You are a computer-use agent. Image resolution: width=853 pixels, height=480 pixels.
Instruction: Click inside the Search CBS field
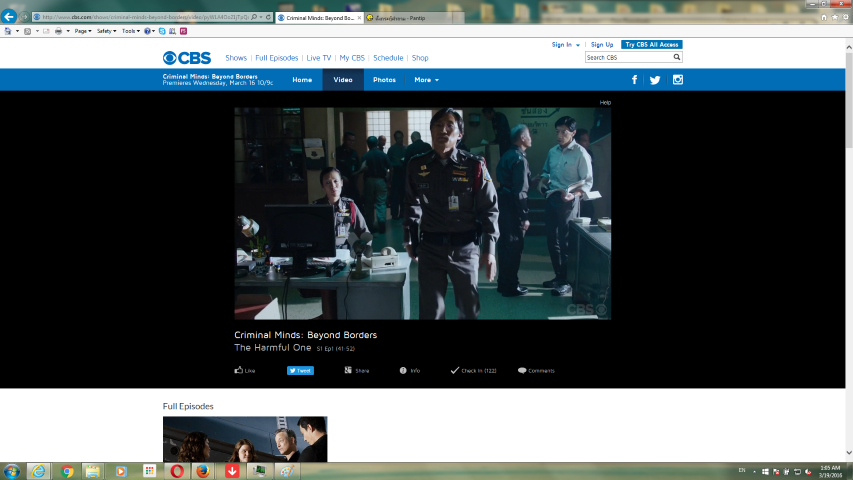(628, 57)
